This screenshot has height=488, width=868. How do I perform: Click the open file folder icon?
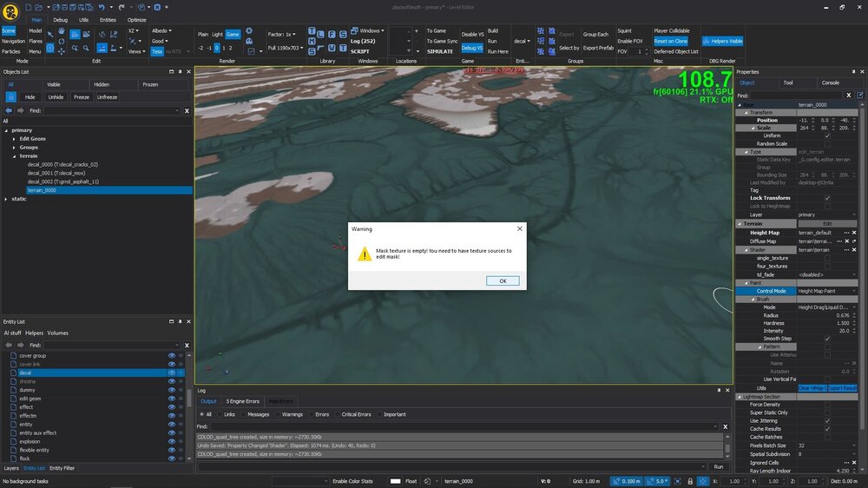(39, 7)
